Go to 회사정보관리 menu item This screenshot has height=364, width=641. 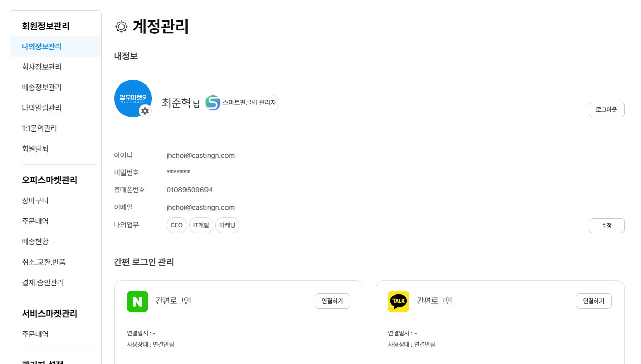(x=42, y=67)
